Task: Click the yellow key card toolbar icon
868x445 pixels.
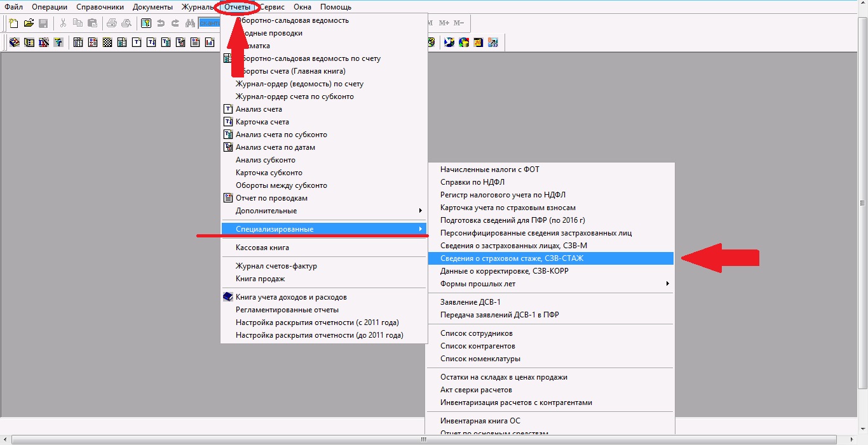Action: 146,23
